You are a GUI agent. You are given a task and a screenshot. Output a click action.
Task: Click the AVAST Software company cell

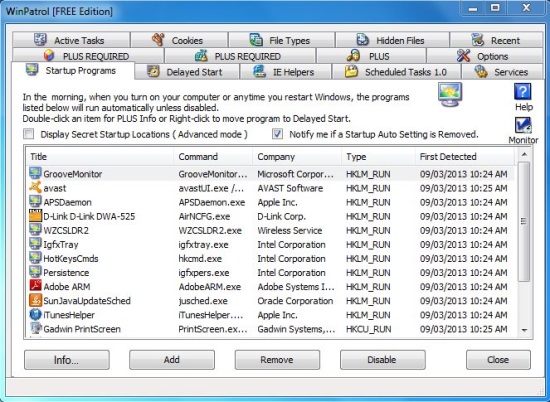(x=290, y=188)
